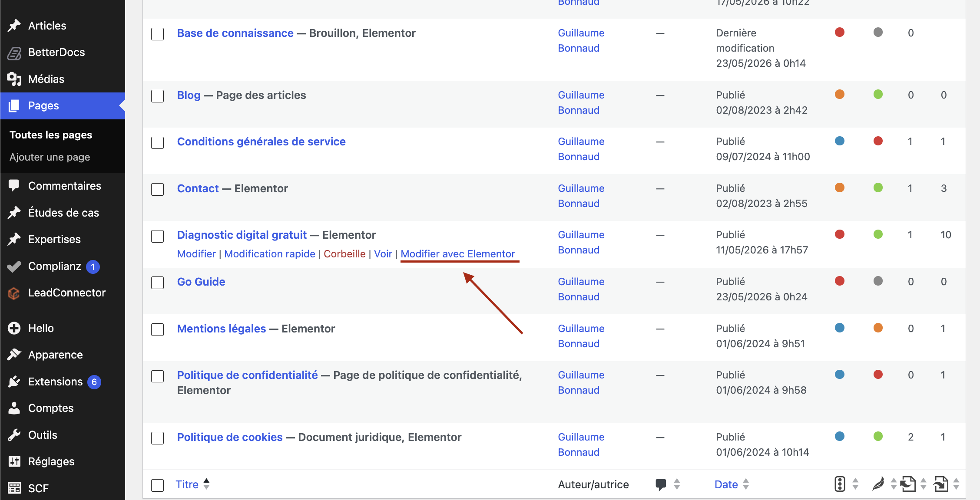Open the Go Guide page title

201,282
